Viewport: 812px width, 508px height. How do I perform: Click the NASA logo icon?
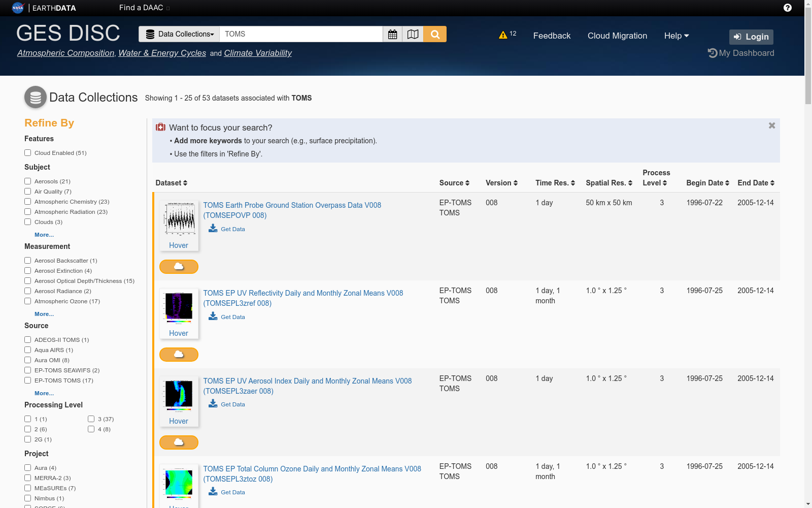click(x=18, y=8)
